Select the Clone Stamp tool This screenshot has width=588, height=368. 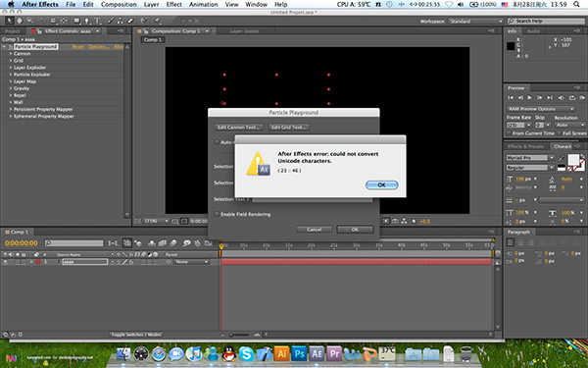click(121, 21)
